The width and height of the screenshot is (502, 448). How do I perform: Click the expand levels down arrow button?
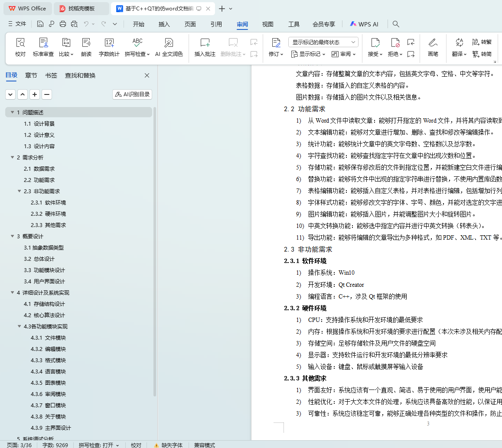point(10,94)
